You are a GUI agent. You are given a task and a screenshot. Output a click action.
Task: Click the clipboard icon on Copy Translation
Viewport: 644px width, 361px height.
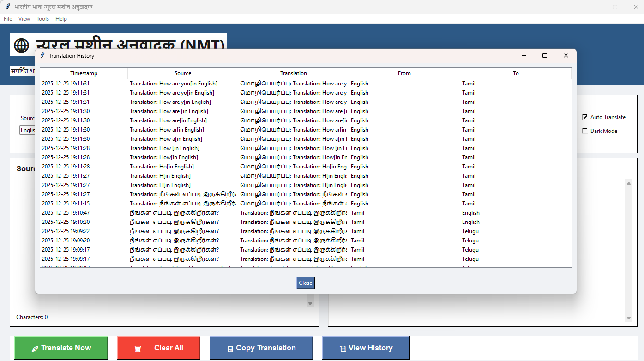pyautogui.click(x=230, y=349)
